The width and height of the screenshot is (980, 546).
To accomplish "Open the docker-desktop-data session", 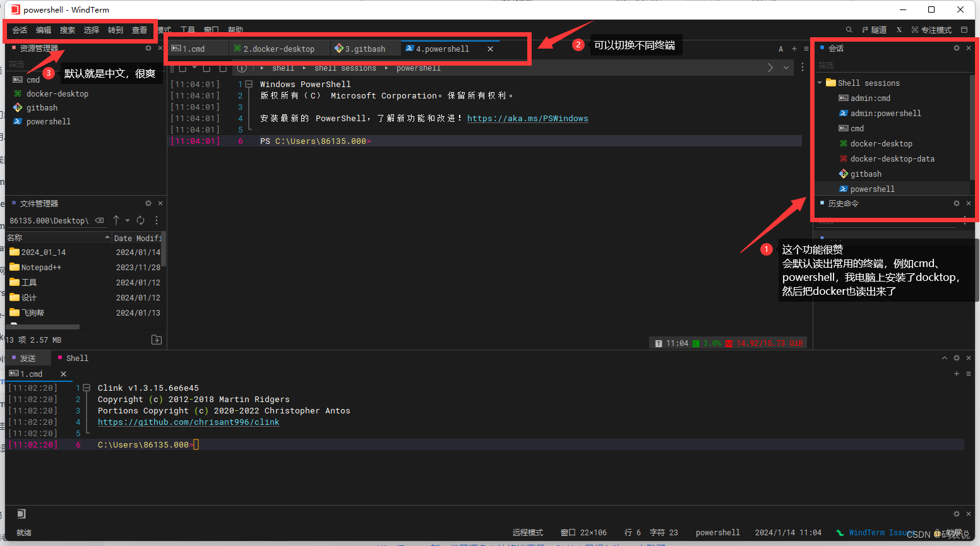I will (892, 158).
